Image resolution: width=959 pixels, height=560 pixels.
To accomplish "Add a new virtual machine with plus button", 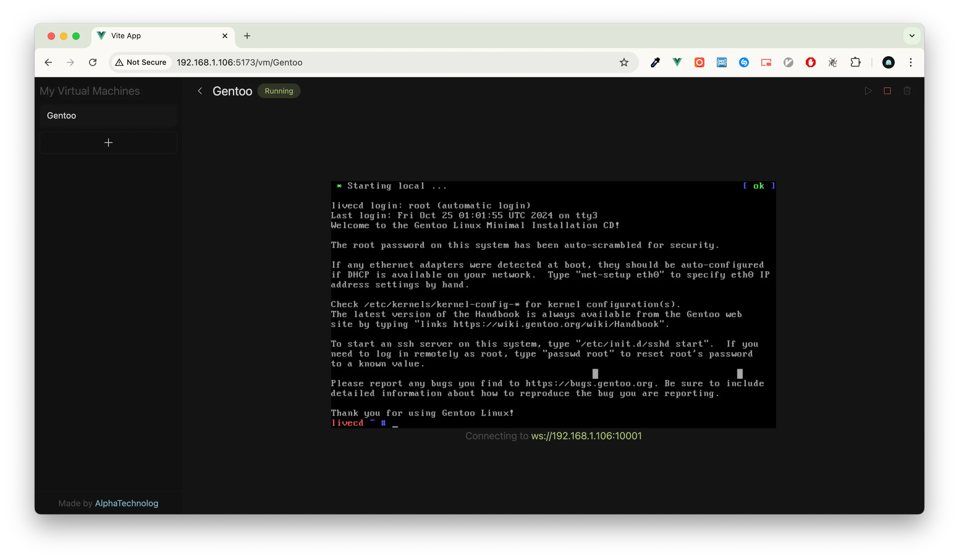I will click(108, 143).
